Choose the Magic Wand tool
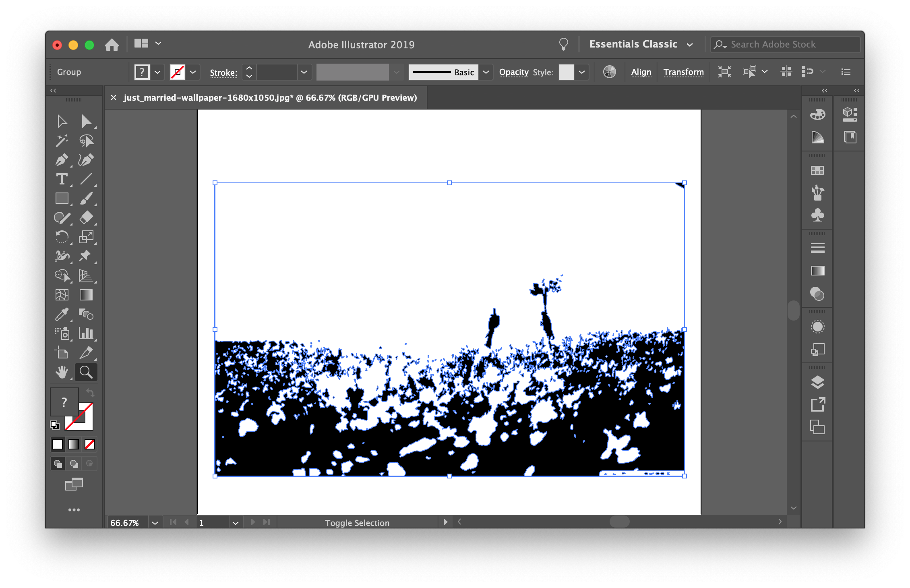The height and width of the screenshot is (588, 910). (61, 141)
